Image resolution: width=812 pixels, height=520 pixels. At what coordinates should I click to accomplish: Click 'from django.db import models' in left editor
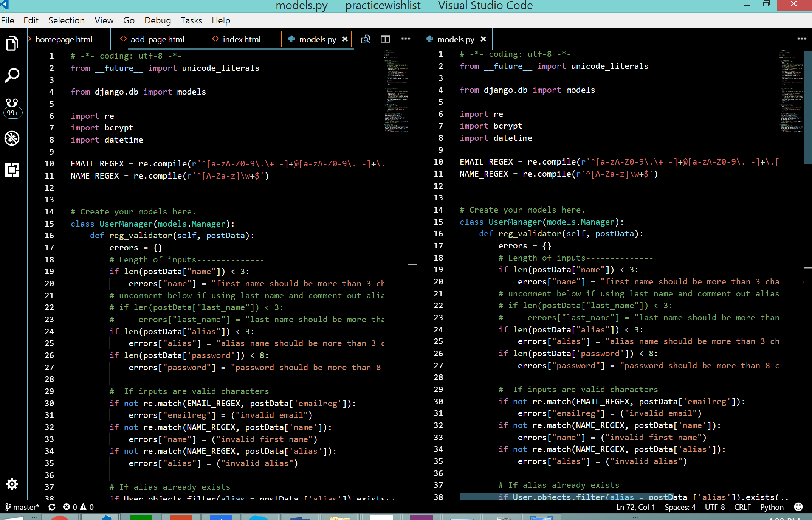138,92
